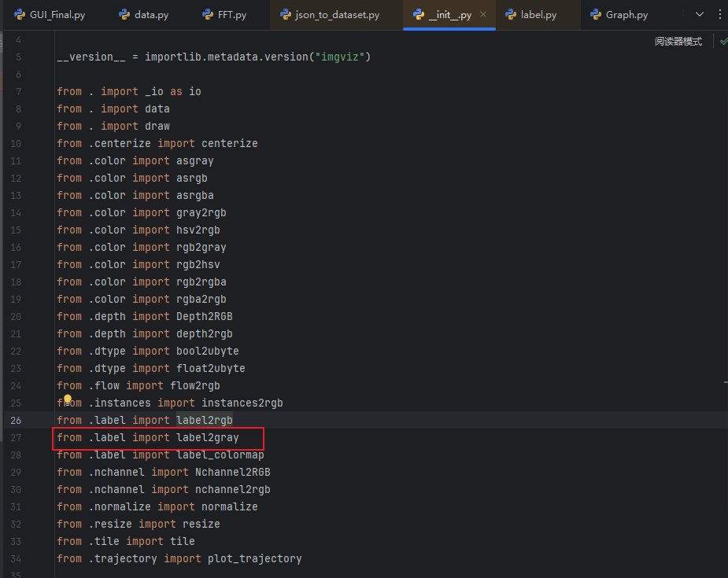Click the green inspections checkmark icon
The height and width of the screenshot is (578, 728).
point(722,40)
